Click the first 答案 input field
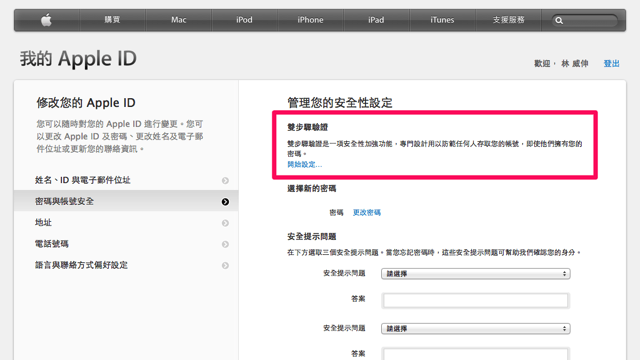 tap(476, 301)
